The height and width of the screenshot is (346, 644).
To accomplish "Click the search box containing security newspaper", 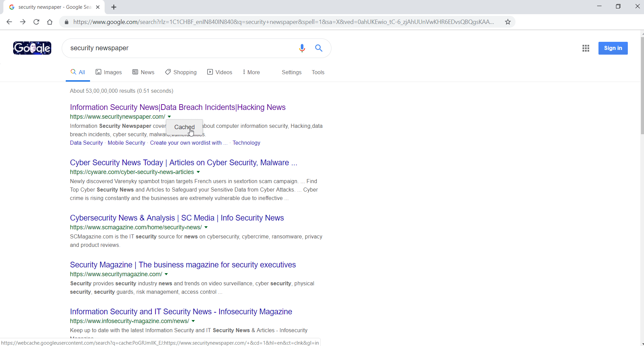I will (x=182, y=48).
